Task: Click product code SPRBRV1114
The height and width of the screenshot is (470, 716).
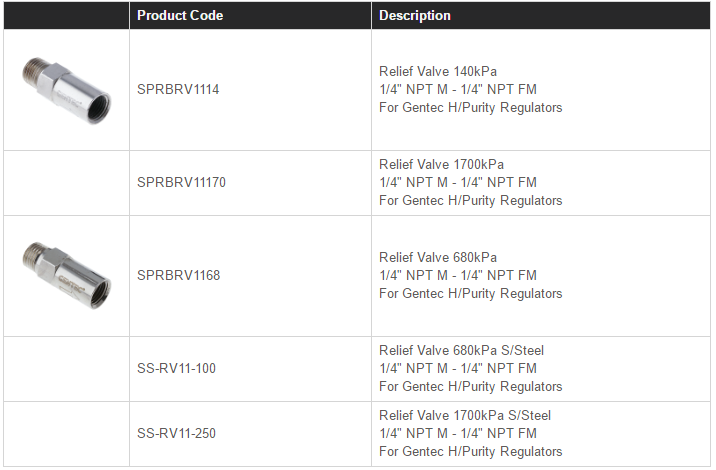Action: [x=178, y=90]
